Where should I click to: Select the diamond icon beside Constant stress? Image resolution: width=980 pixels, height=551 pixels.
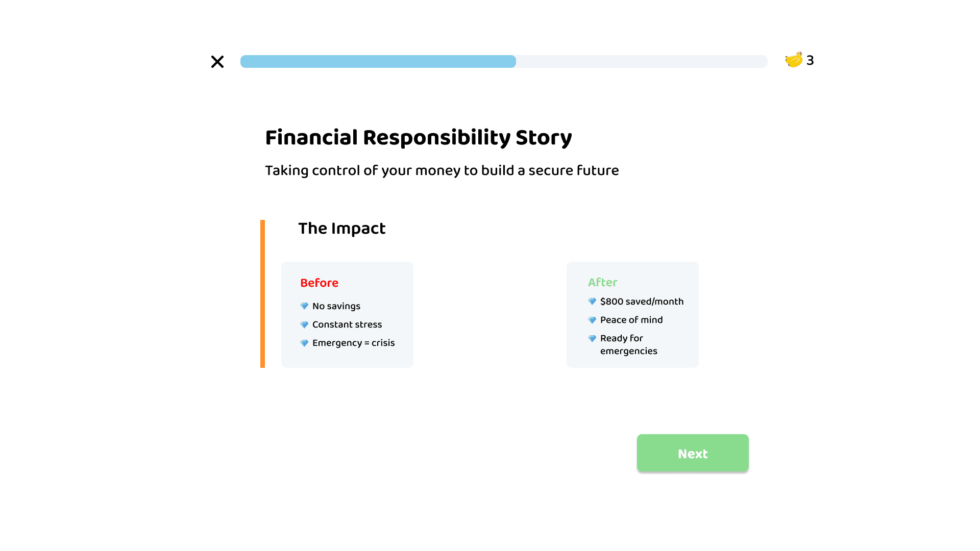[304, 324]
